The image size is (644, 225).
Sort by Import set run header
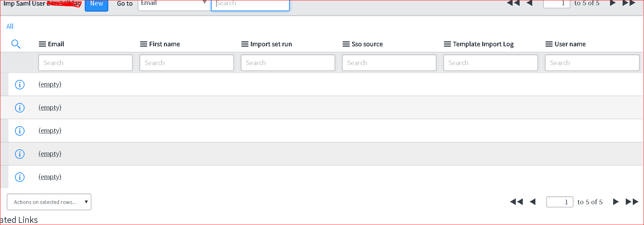coord(271,44)
